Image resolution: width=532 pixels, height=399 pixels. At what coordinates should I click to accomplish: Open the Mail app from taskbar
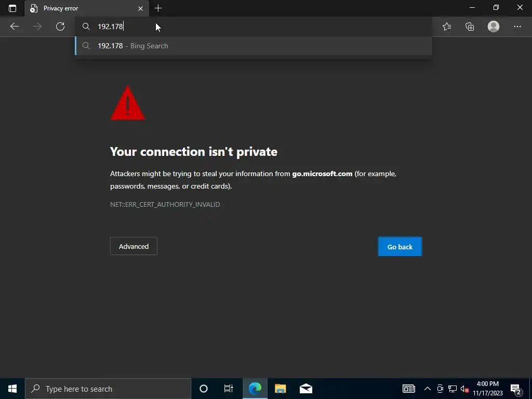click(305, 389)
